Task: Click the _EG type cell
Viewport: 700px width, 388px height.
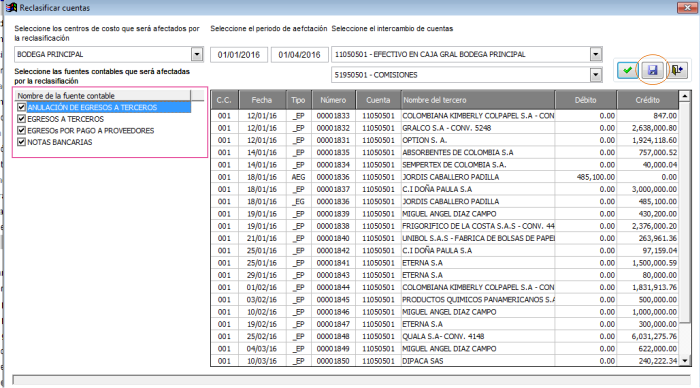Action: pos(298,202)
